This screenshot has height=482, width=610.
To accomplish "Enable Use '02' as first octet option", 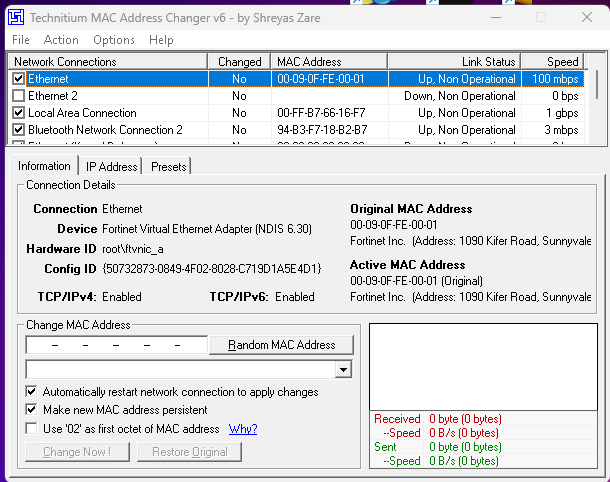I will [31, 428].
